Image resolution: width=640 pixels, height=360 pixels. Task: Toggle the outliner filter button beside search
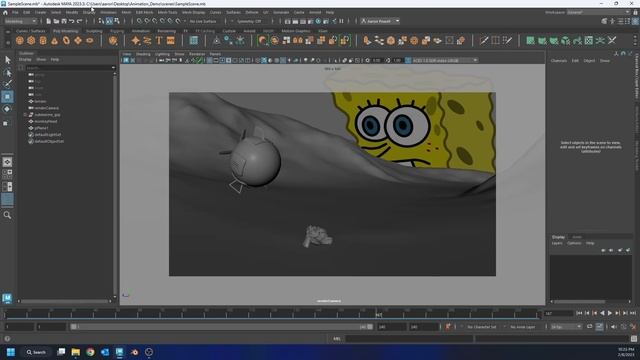[21, 68]
